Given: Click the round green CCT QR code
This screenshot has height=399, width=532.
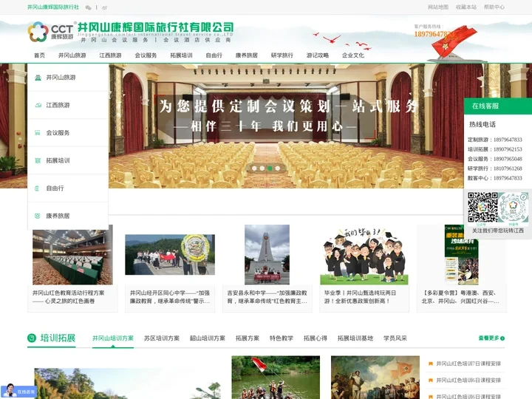Looking at the screenshot, I should click(x=513, y=207).
